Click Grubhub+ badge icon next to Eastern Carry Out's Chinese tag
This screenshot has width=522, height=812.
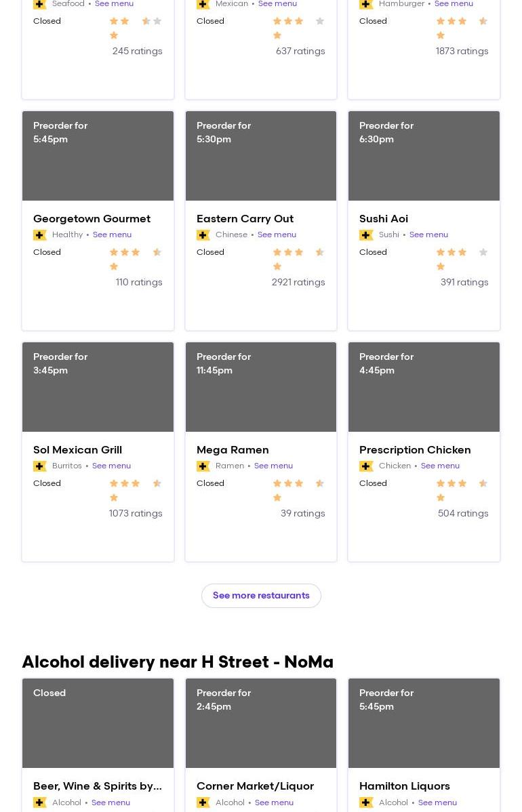click(203, 235)
